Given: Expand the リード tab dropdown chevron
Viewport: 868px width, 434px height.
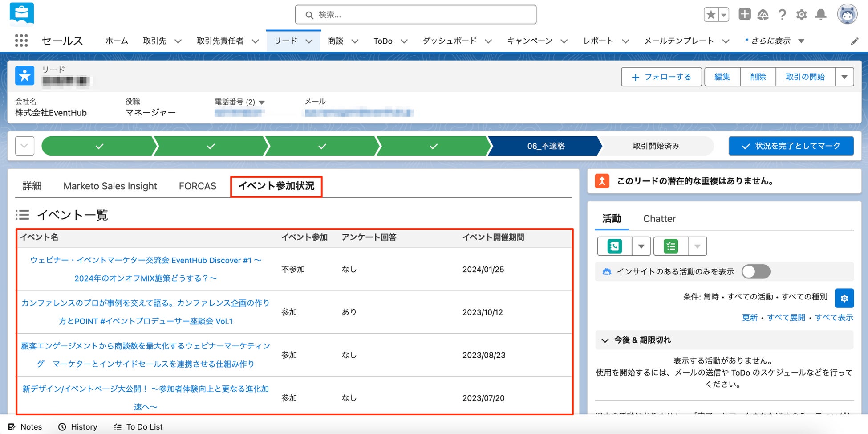Looking at the screenshot, I should click(309, 41).
